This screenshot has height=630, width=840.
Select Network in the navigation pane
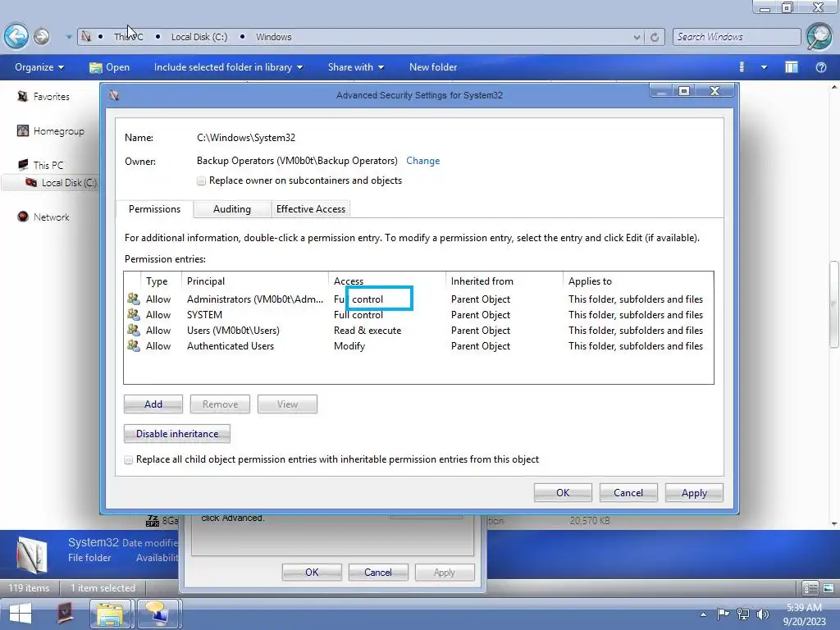pos(44,217)
